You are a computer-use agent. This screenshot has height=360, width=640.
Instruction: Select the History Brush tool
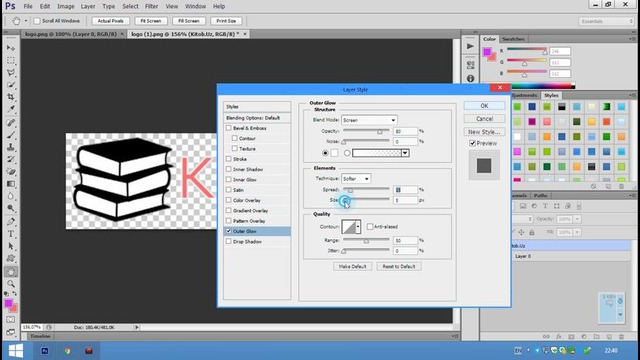tap(11, 159)
